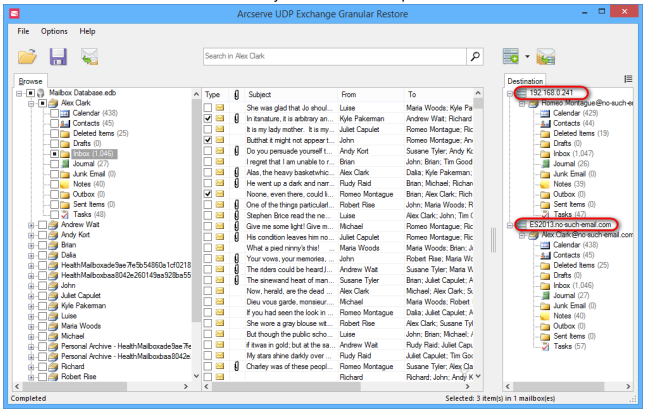Select the Destination tab

point(525,81)
